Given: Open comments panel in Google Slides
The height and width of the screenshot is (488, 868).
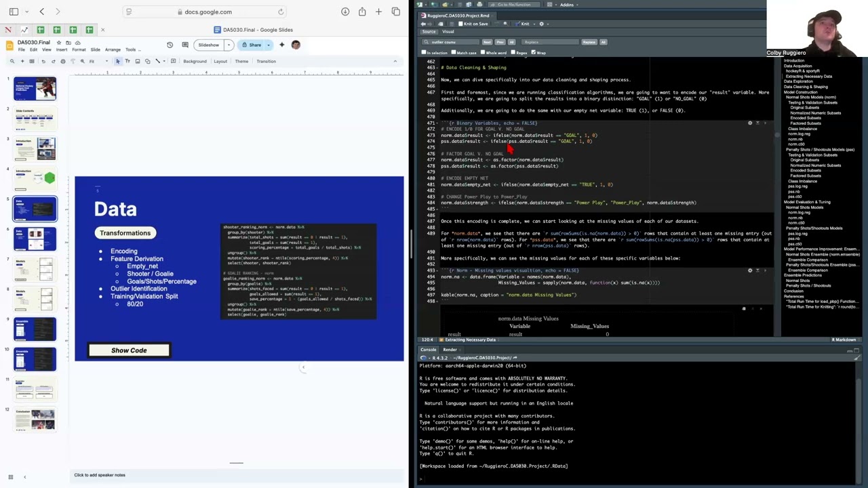Looking at the screenshot, I should tap(185, 45).
